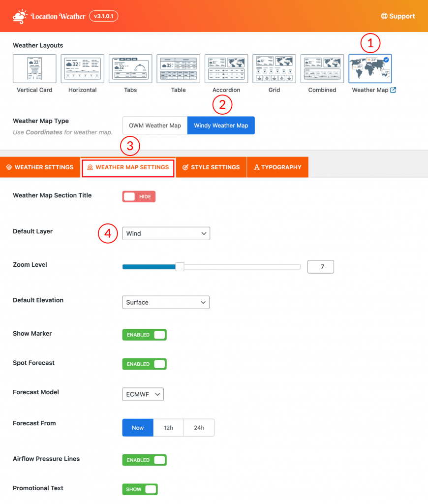The width and height of the screenshot is (428, 504).
Task: Select the Combined weather layout
Action: pos(322,68)
